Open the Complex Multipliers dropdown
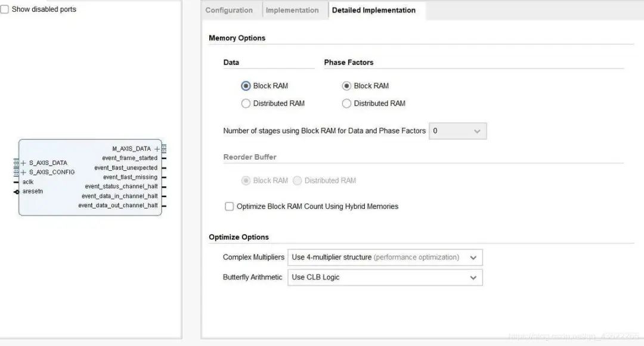The image size is (644, 346). [x=385, y=258]
